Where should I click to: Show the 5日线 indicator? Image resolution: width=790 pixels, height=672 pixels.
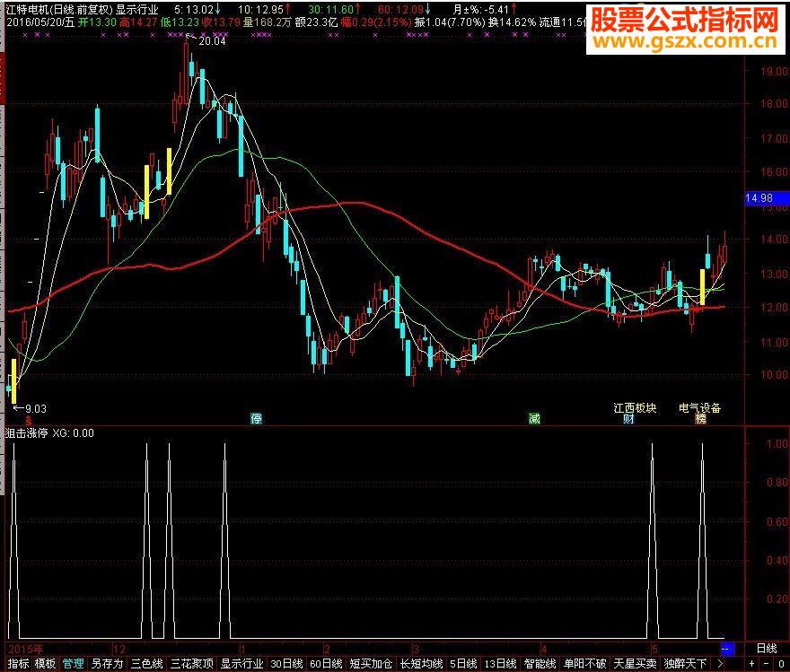click(463, 664)
